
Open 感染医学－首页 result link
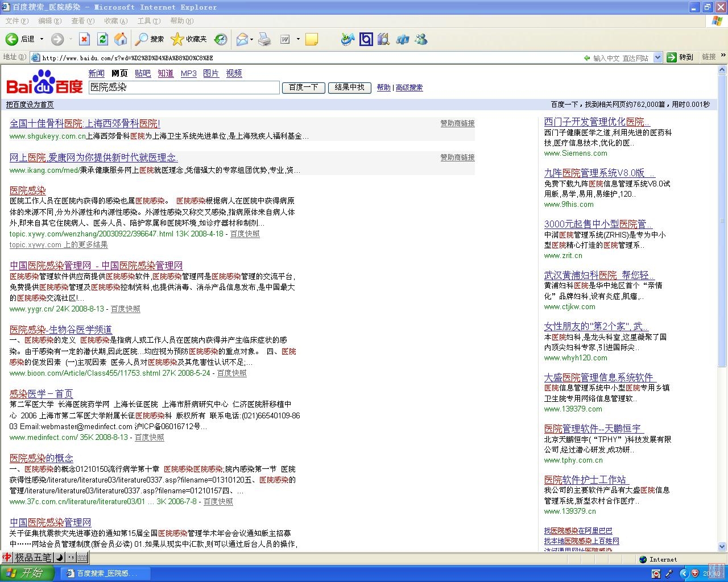coord(42,394)
